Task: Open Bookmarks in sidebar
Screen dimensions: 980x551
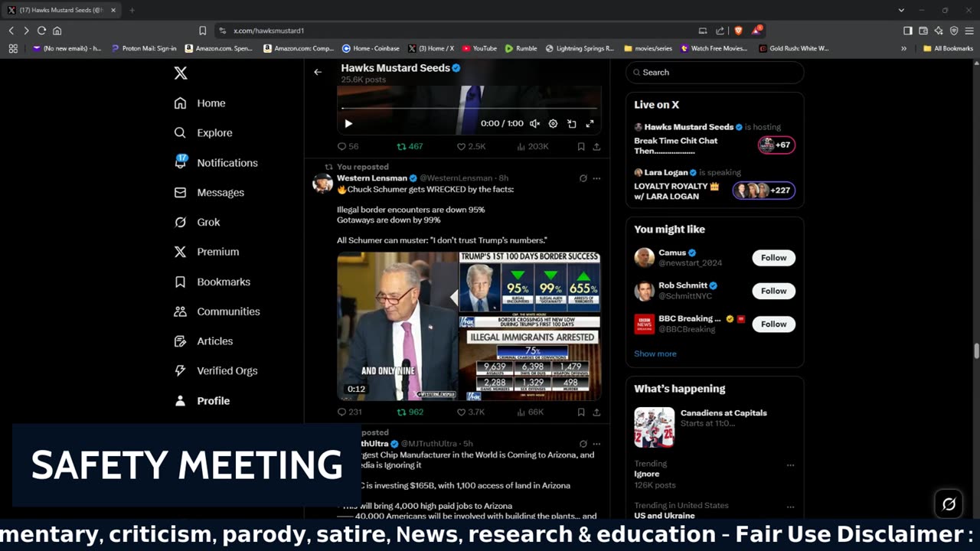Action: (x=212, y=282)
